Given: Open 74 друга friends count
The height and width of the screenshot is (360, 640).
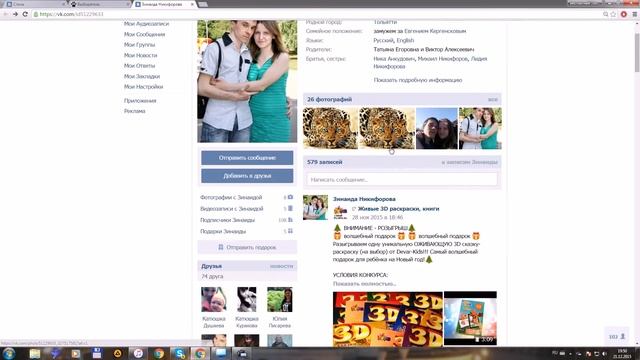Looking at the screenshot, I should 212,276.
